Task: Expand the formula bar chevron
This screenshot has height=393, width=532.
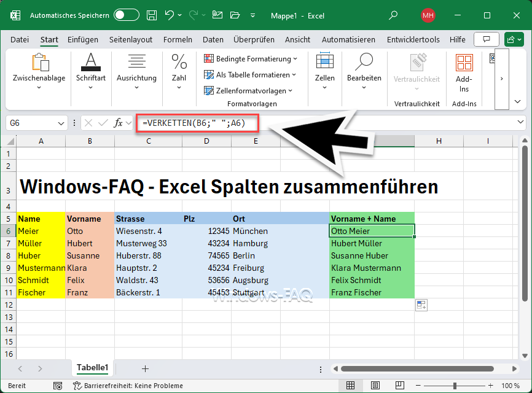Action: (520, 122)
